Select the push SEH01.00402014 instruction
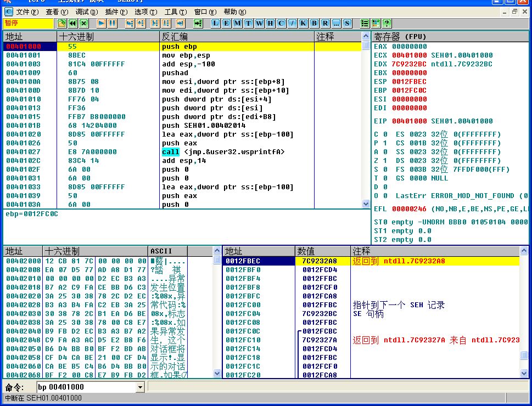This screenshot has width=532, height=406. [x=182, y=125]
